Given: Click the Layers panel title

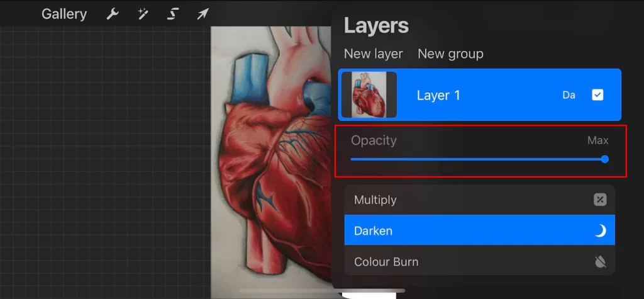Looking at the screenshot, I should tap(376, 26).
